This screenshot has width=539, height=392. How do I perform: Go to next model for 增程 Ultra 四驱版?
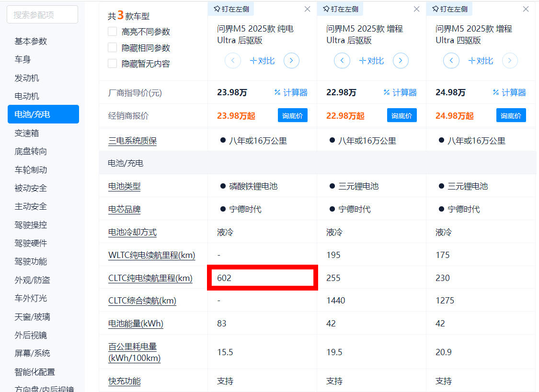pos(510,61)
